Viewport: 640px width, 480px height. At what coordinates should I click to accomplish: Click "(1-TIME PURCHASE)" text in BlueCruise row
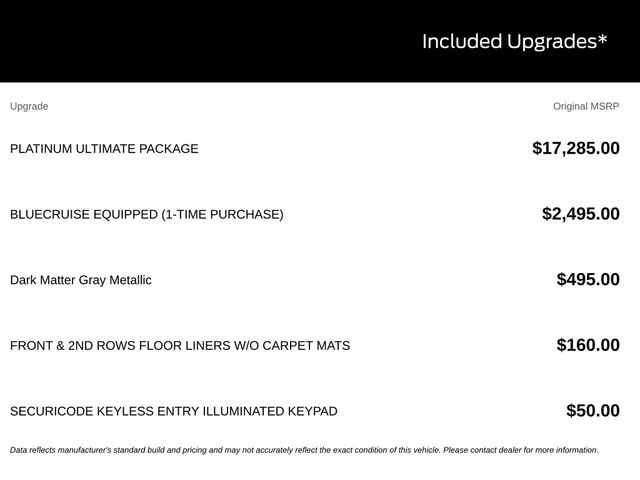coord(222,214)
